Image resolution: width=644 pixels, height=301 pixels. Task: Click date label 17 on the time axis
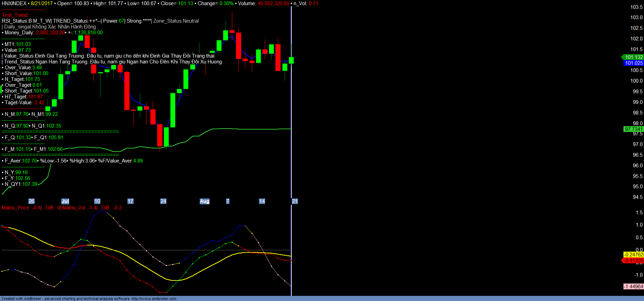pyautogui.click(x=131, y=201)
